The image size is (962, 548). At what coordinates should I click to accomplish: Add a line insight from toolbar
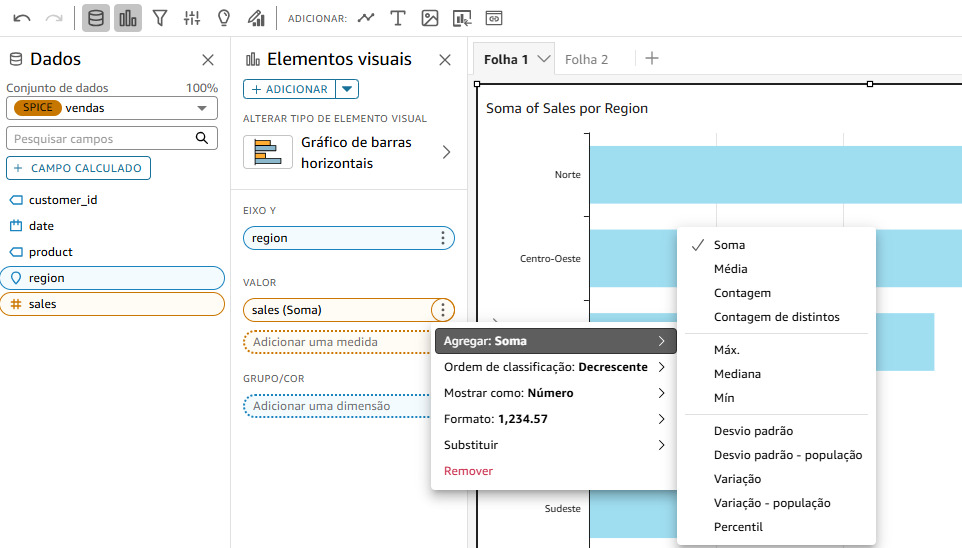366,18
